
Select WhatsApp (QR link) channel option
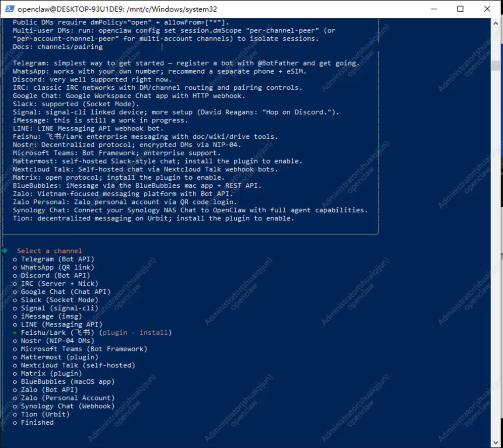point(54,267)
